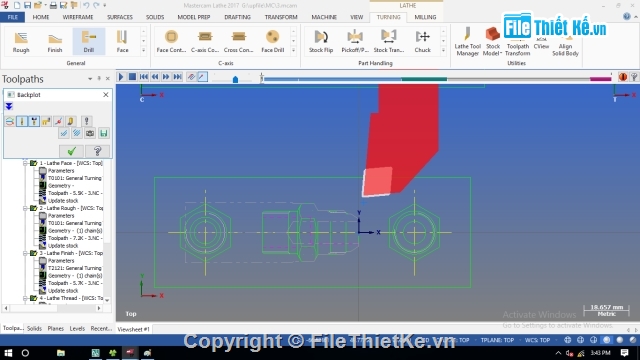Stop the backplot simulation
640x360 pixels.
click(x=132, y=77)
